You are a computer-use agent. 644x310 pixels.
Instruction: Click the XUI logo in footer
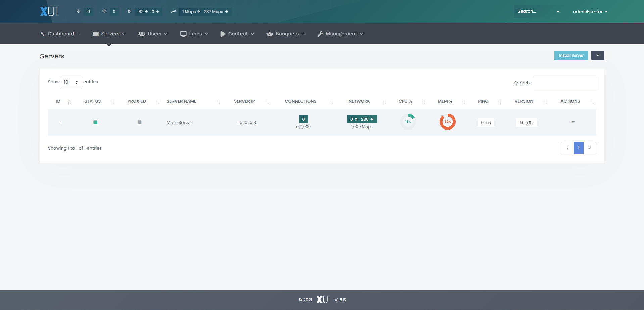coord(324,300)
